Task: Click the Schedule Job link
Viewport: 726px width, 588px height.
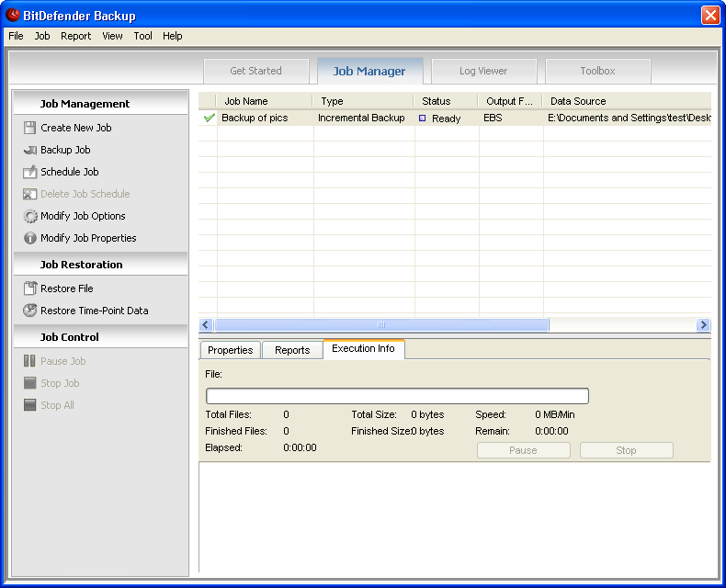Action: click(x=70, y=172)
